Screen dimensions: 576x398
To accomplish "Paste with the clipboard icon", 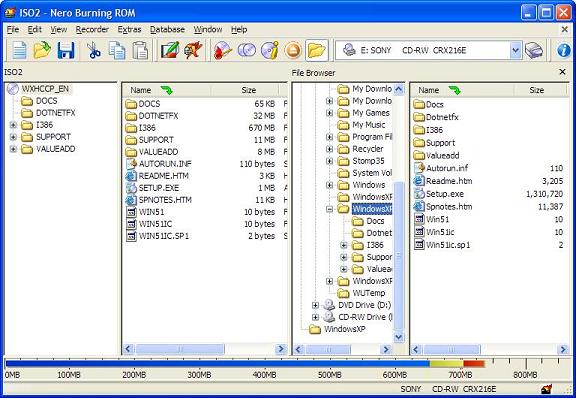I will (x=140, y=50).
